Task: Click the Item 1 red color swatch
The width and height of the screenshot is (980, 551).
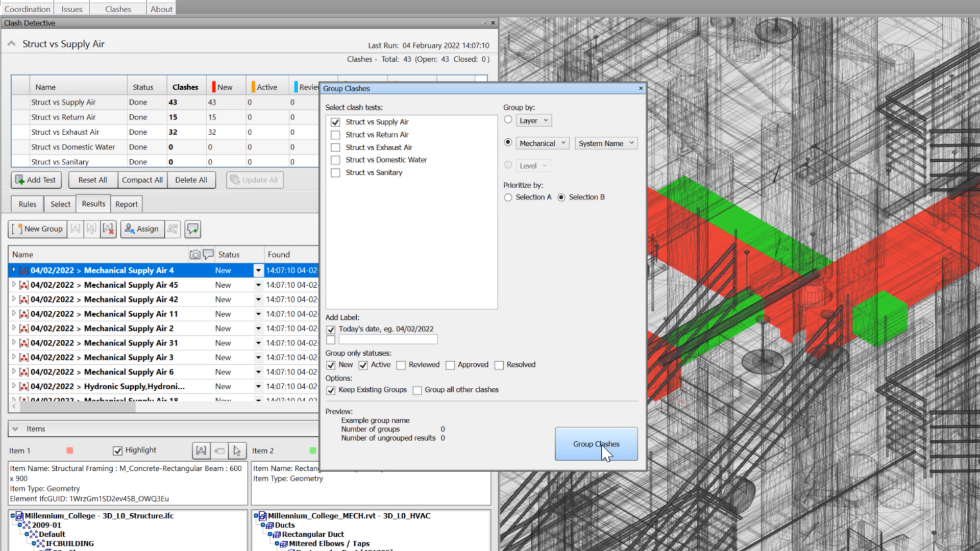Action: point(70,450)
